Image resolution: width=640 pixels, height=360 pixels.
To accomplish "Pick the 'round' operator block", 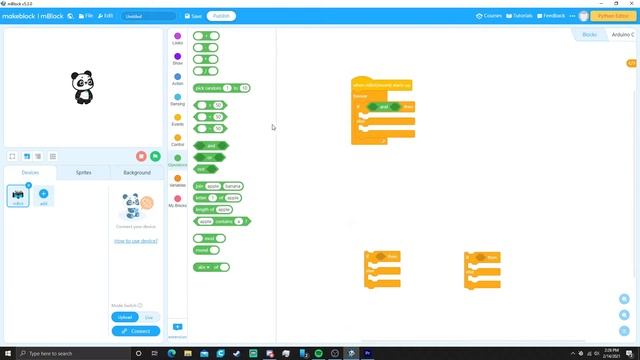I will (x=207, y=250).
